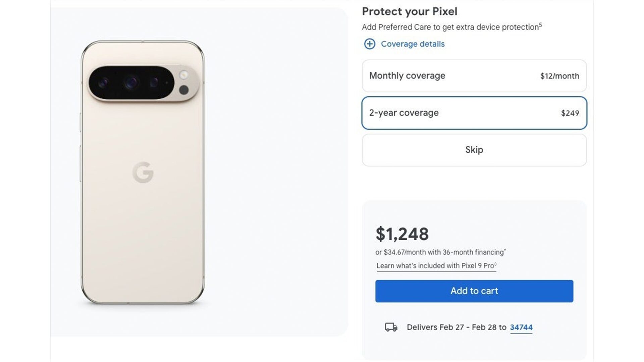Screen dimensions: 644x362
Task: Click the $12/month price label
Action: pyautogui.click(x=559, y=76)
